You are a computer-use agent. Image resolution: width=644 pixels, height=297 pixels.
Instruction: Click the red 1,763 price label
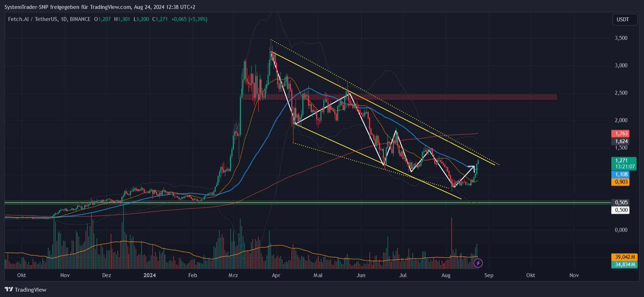click(620, 134)
